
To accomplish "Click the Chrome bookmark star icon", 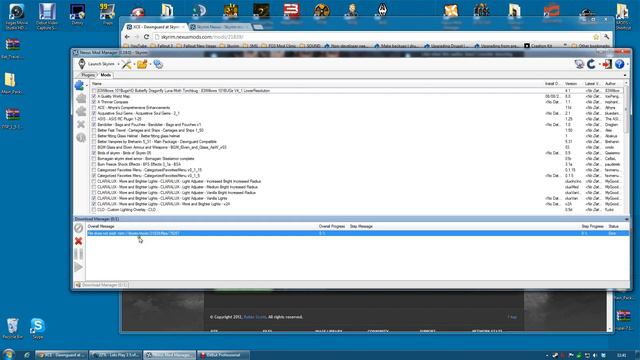I will pos(596,37).
